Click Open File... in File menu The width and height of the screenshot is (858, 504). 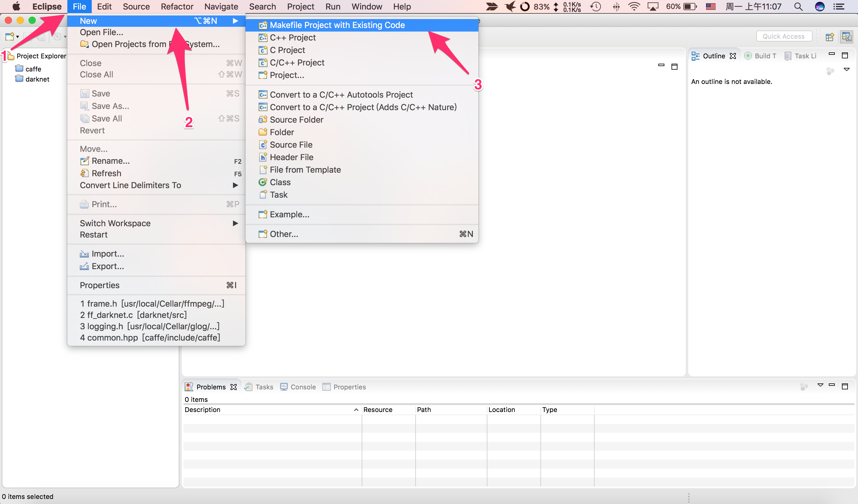pos(156,32)
